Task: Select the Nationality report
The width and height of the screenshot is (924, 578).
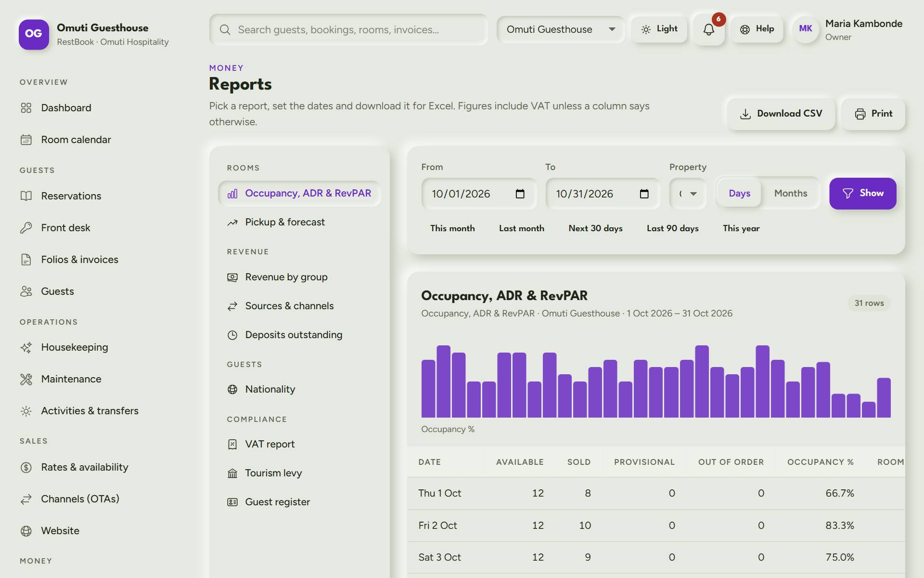Action: click(299, 389)
